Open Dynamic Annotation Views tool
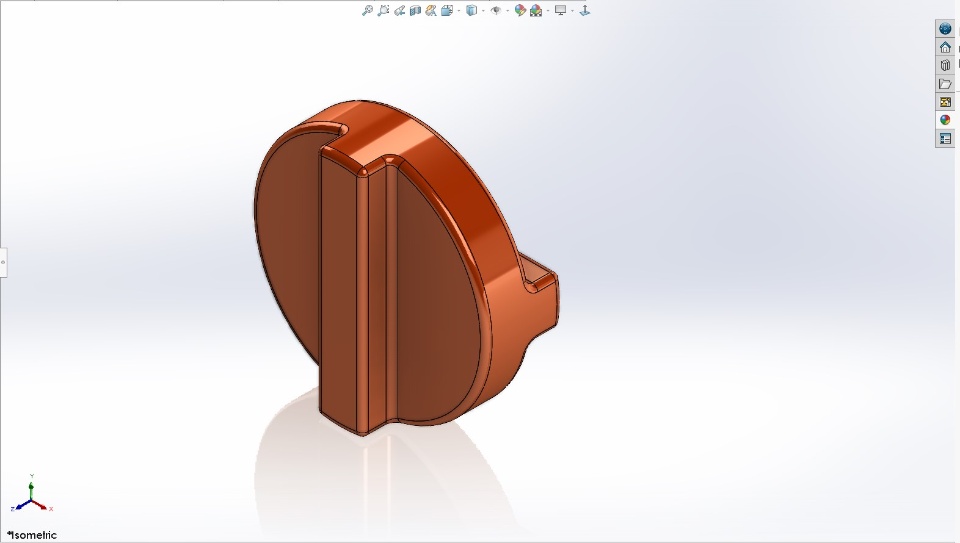The width and height of the screenshot is (960, 543). coord(431,10)
